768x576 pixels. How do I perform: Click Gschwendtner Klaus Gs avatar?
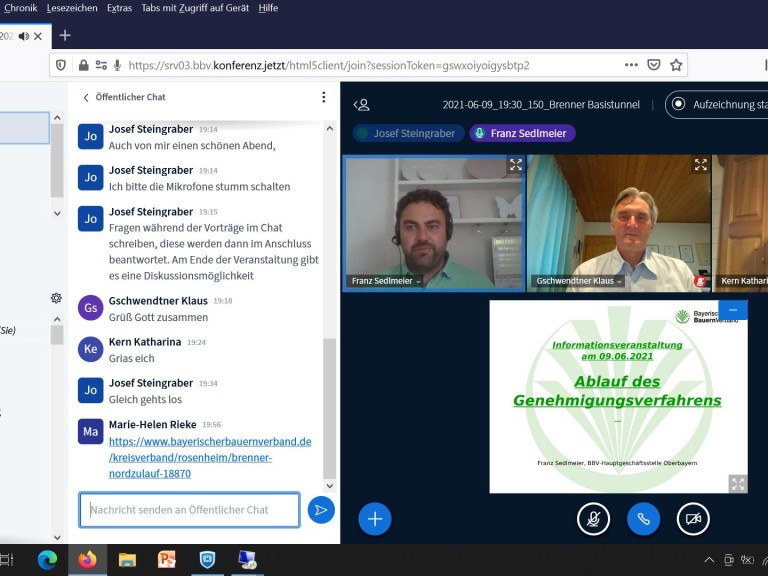click(x=91, y=308)
